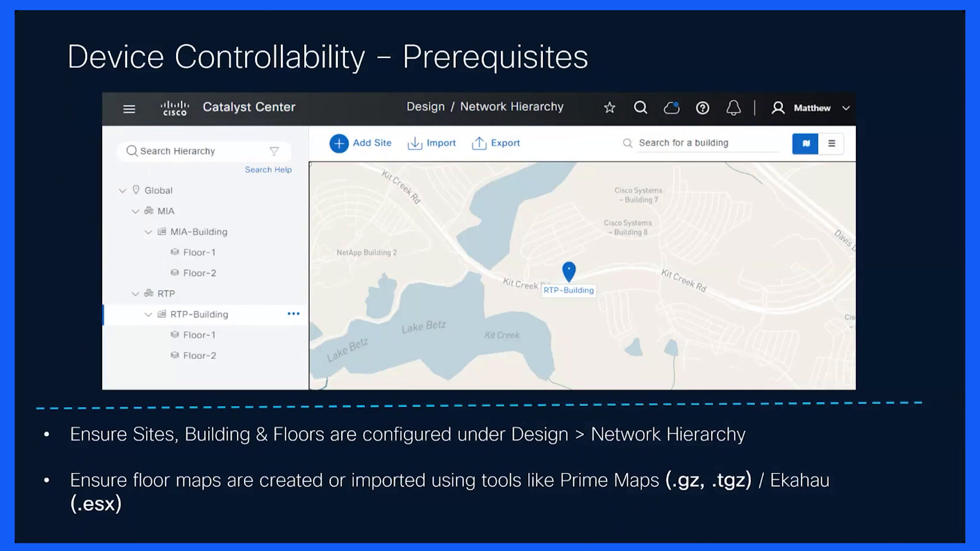The width and height of the screenshot is (980, 551).
Task: View notifications bell
Action: pyautogui.click(x=733, y=108)
